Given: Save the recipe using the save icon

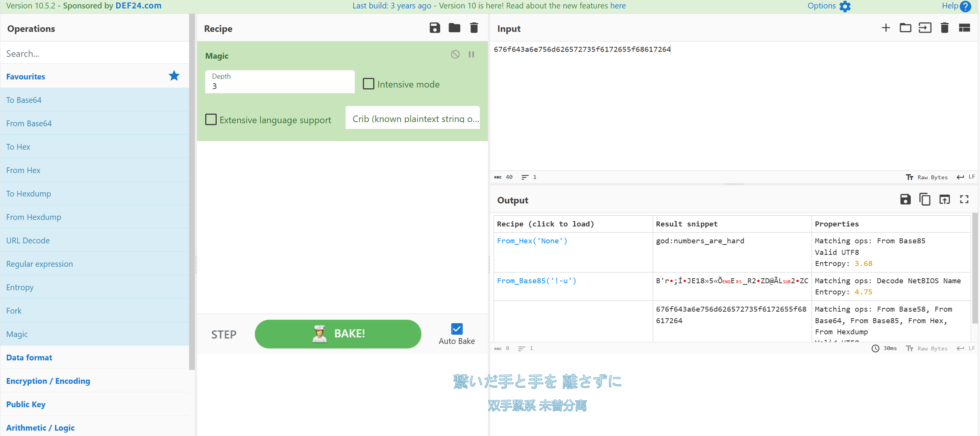Looking at the screenshot, I should (435, 28).
